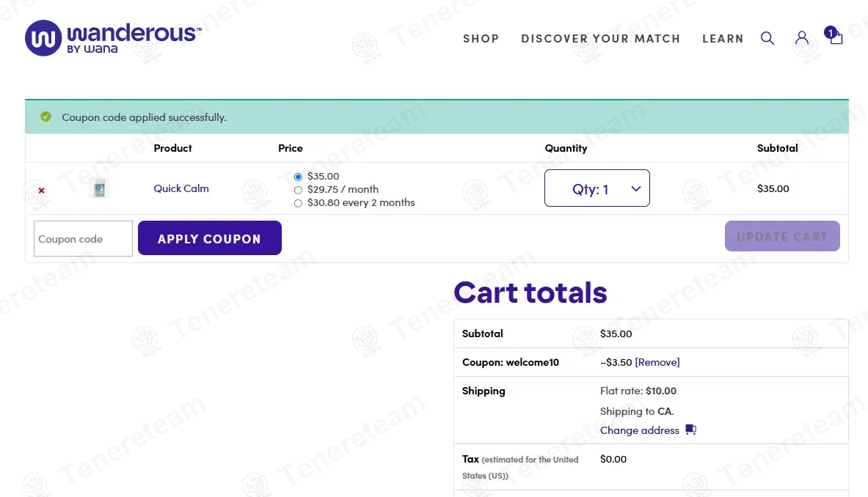This screenshot has height=497, width=868.
Task: Remove the welcome10 coupon
Action: click(657, 362)
